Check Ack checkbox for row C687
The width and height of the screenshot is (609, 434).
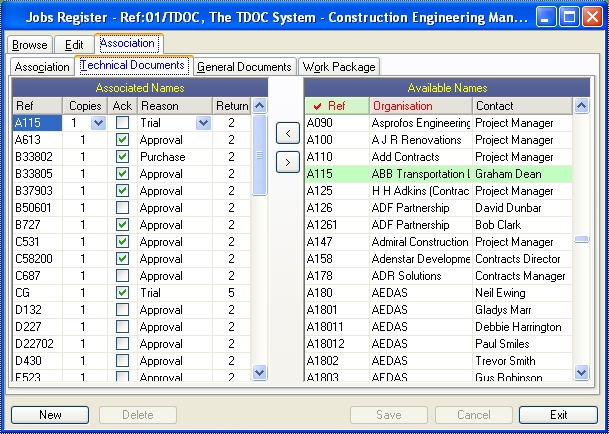click(122, 276)
